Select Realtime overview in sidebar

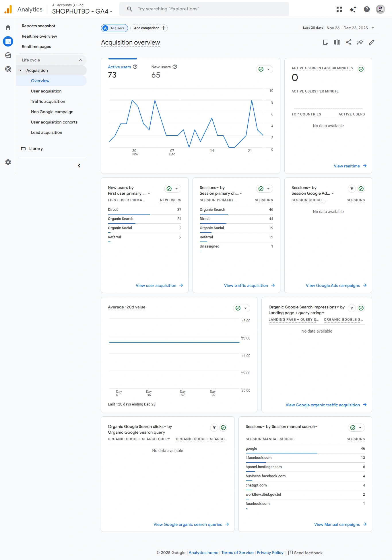[x=39, y=36]
